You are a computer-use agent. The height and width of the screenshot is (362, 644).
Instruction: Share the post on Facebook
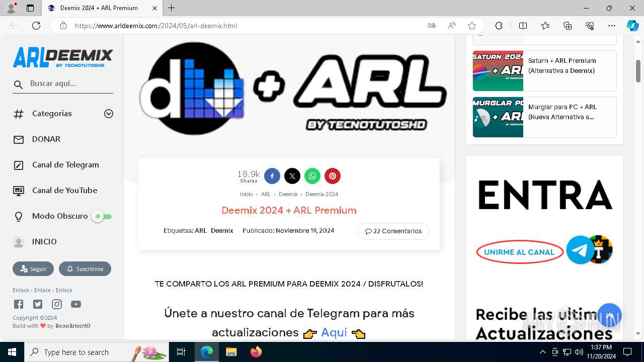(272, 176)
